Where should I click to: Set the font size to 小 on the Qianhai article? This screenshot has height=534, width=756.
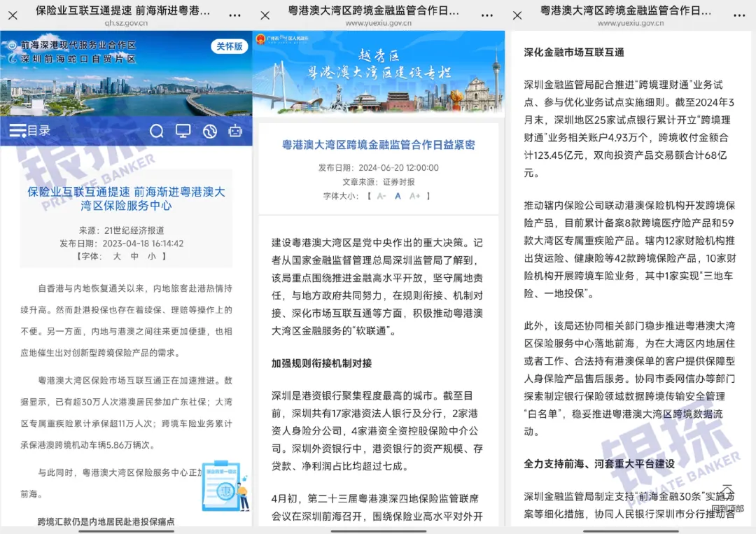[152, 256]
